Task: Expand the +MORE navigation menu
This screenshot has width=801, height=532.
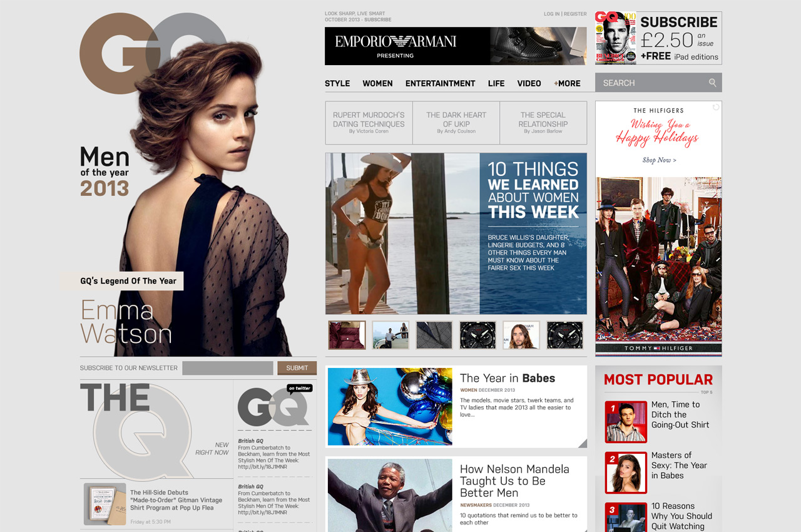Action: point(567,83)
